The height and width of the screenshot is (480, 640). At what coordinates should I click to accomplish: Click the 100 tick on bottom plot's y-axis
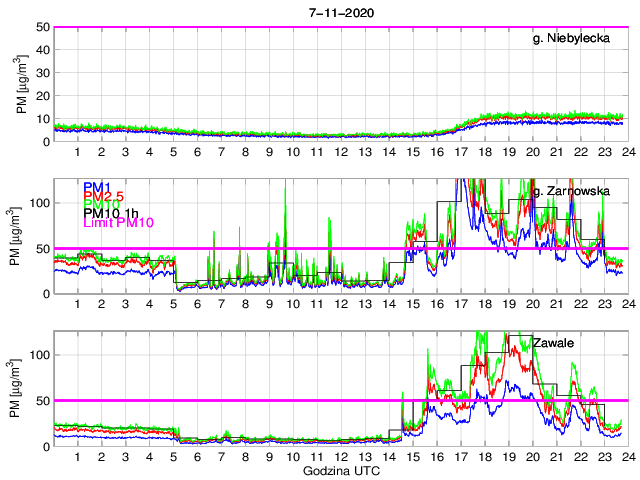[x=38, y=355]
